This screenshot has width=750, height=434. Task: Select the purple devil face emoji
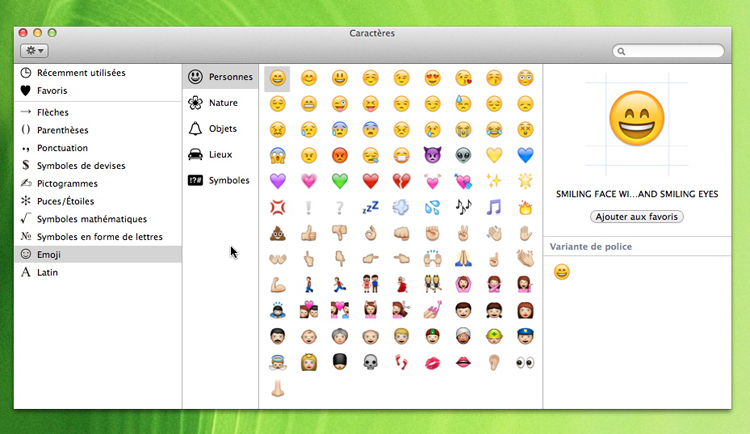[433, 155]
